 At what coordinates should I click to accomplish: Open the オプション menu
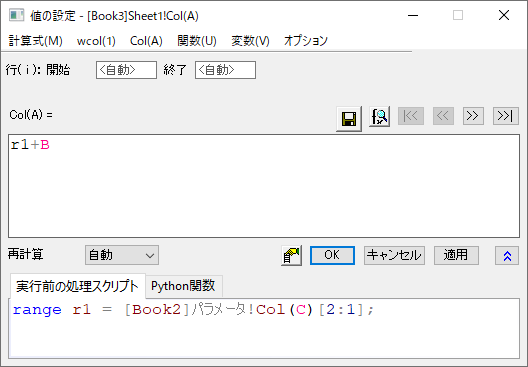(306, 41)
